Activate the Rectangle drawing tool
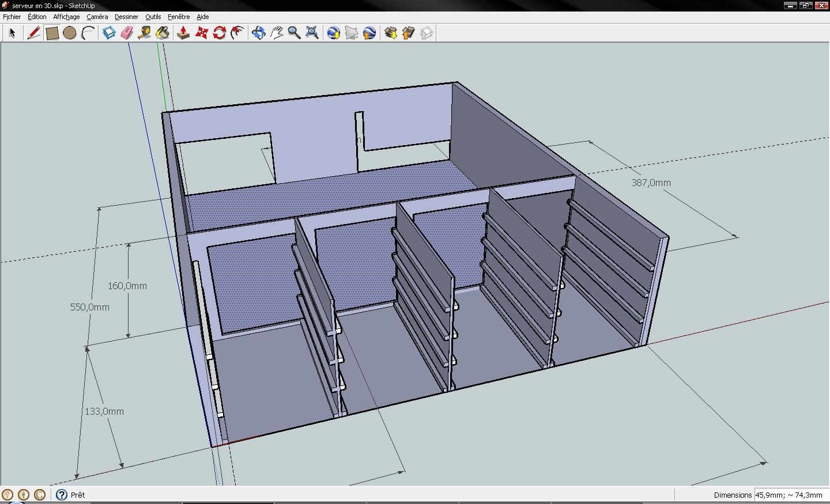This screenshot has height=504, width=830. point(52,33)
